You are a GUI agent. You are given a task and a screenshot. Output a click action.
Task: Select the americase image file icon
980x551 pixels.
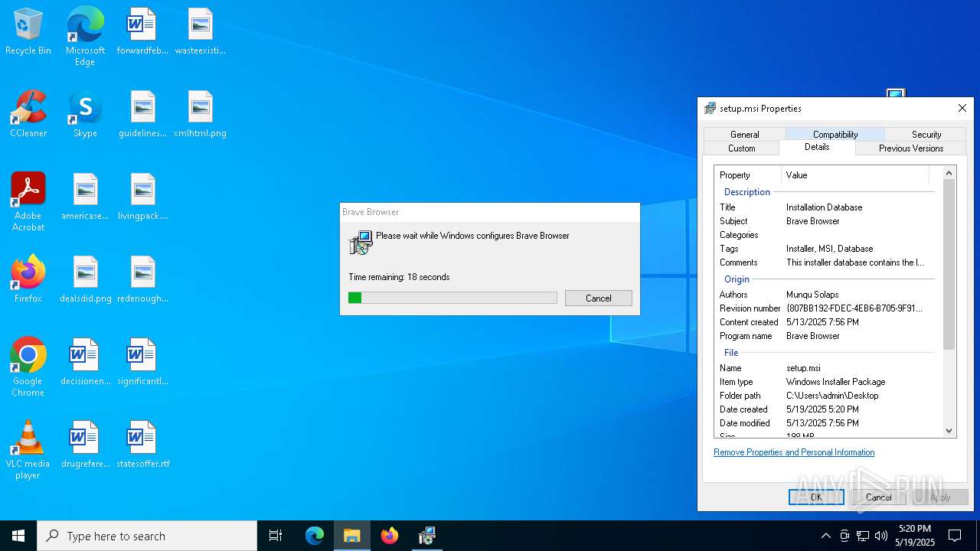point(85,197)
